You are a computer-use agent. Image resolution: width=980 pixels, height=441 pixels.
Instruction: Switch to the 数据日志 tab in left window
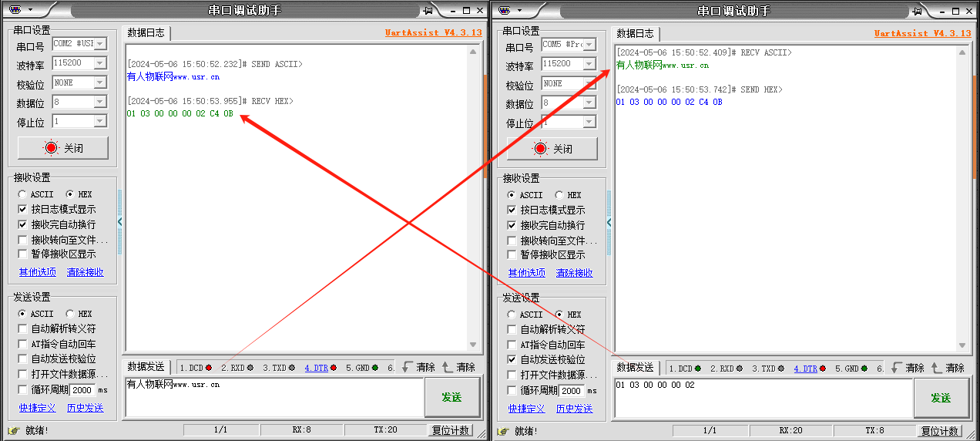tap(146, 32)
